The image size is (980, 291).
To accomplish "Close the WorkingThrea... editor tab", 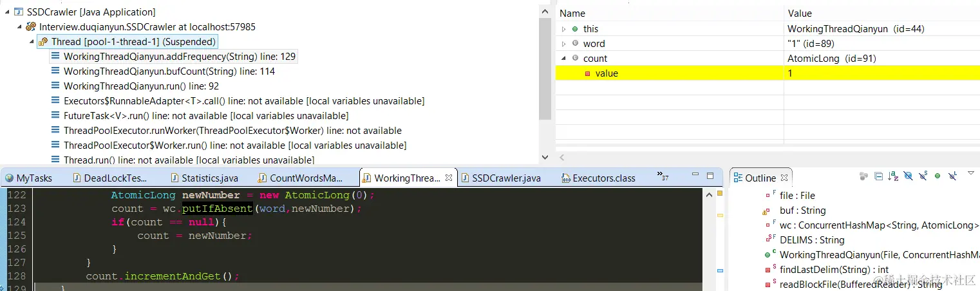I will coord(449,178).
